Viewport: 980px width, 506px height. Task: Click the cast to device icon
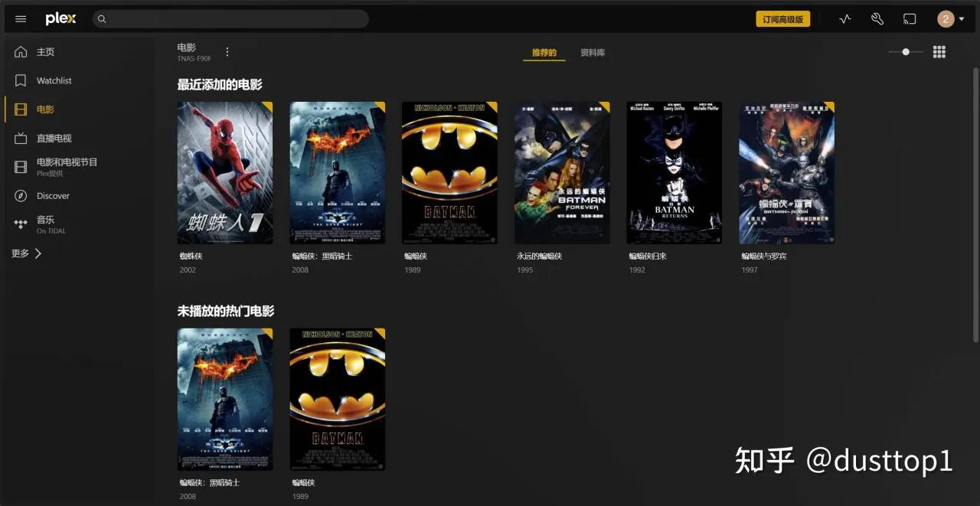[910, 19]
